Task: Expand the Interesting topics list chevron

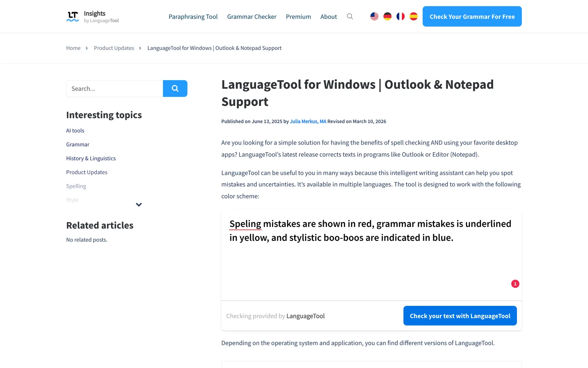Action: click(x=139, y=204)
